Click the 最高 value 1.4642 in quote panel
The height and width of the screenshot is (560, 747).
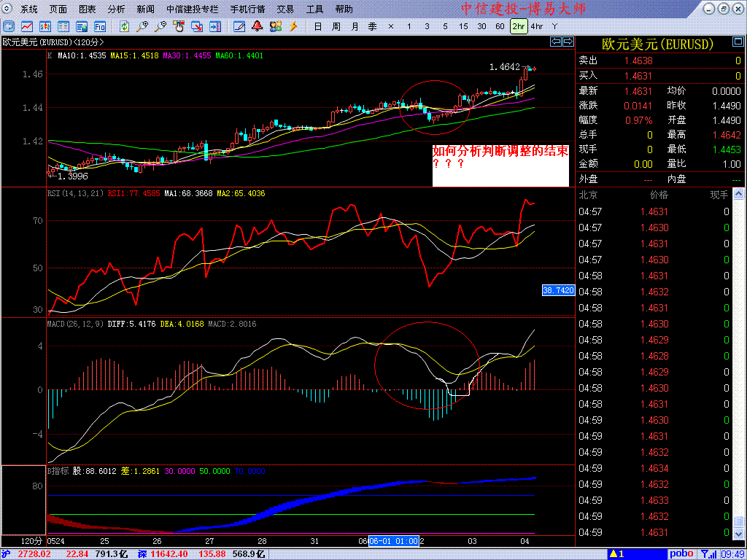(727, 135)
